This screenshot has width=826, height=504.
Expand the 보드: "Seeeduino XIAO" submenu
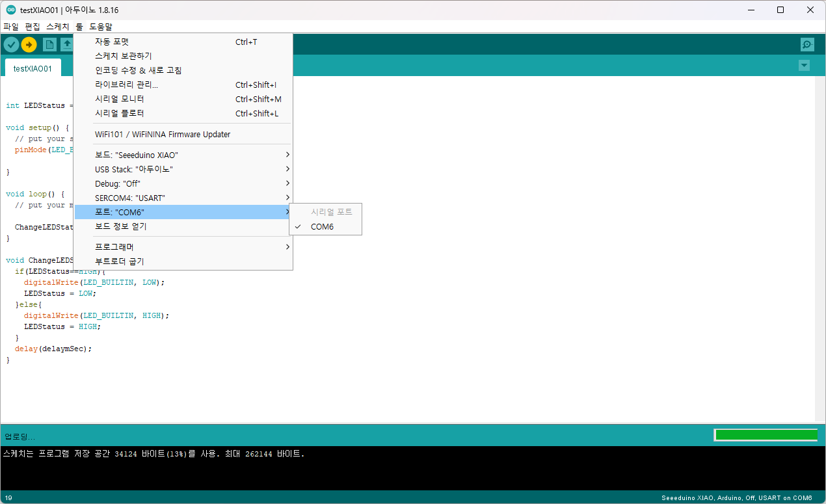183,155
